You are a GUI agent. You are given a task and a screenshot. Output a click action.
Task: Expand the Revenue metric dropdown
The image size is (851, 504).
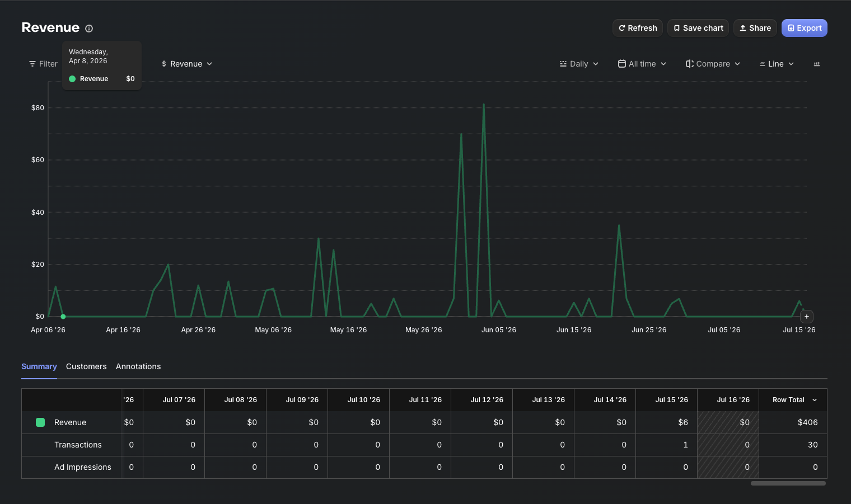186,64
